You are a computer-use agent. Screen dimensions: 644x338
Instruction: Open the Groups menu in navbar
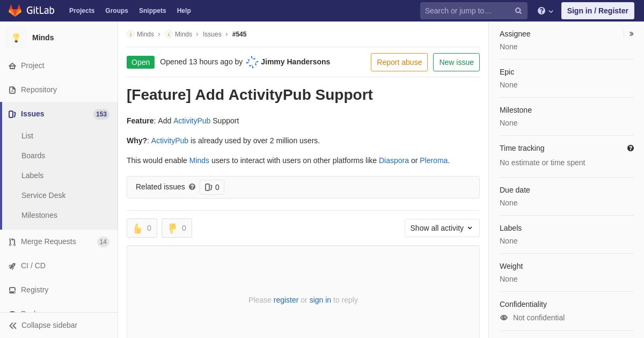coord(116,11)
